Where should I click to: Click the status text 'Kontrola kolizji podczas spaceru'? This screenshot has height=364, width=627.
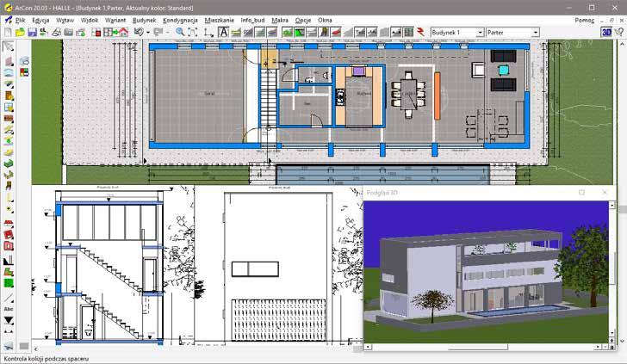(x=46, y=359)
